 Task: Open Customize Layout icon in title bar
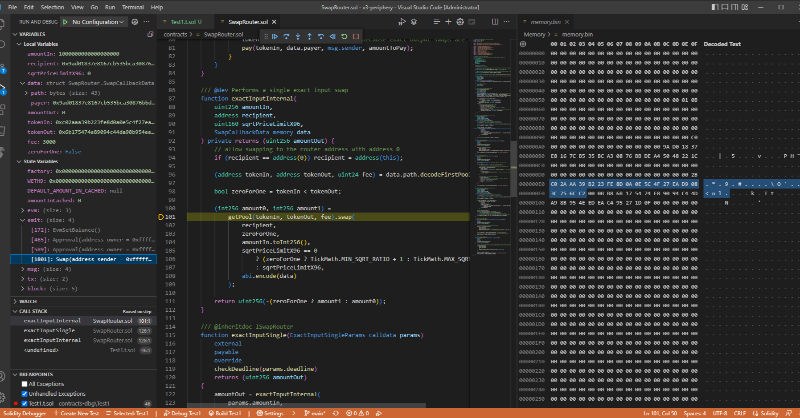tap(745, 7)
